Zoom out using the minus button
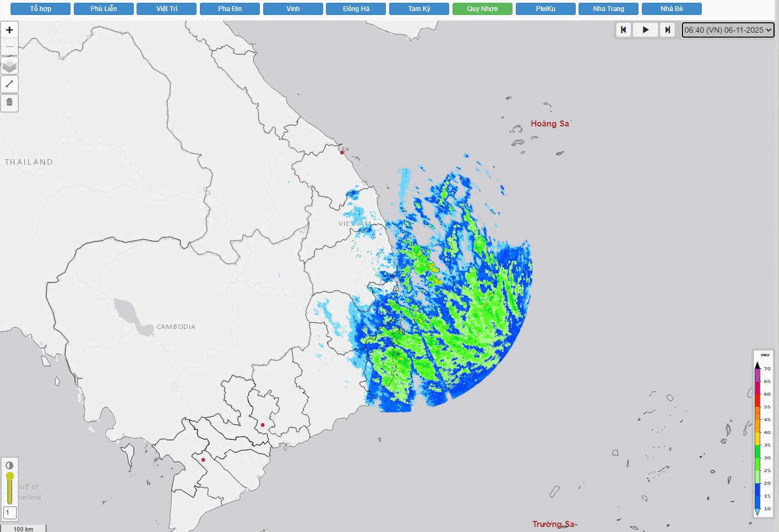779x532 pixels. 9,47
